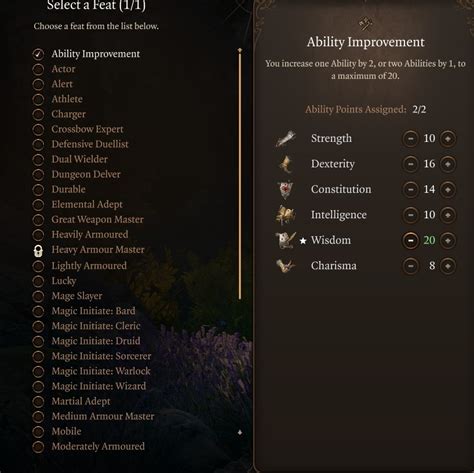Decrease Wisdom with the minus button

(x=411, y=240)
